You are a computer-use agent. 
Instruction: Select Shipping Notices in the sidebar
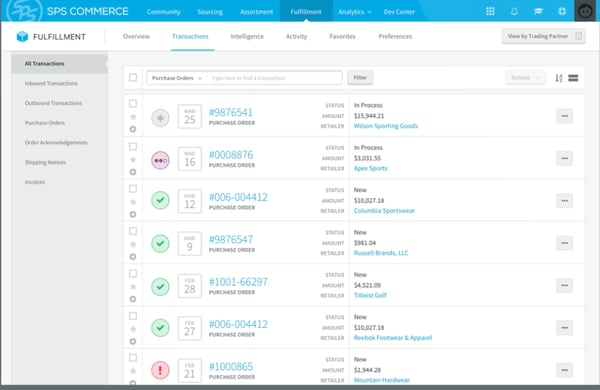point(45,162)
